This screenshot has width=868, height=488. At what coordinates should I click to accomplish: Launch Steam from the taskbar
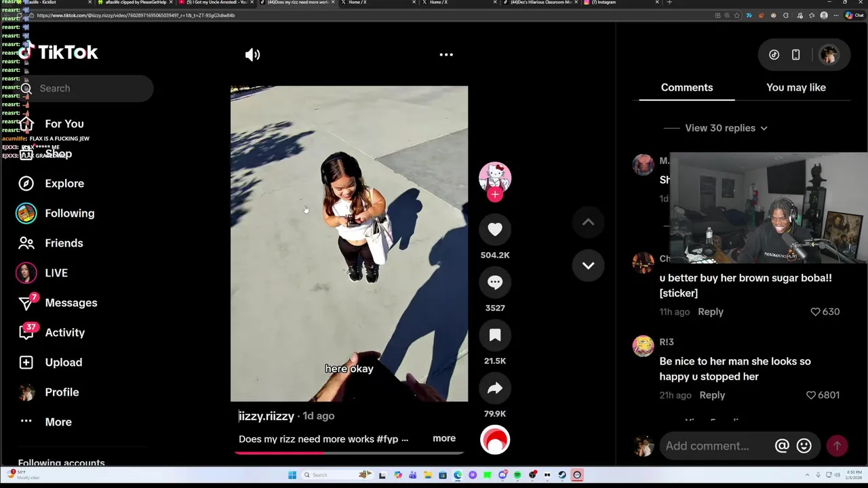tap(562, 475)
